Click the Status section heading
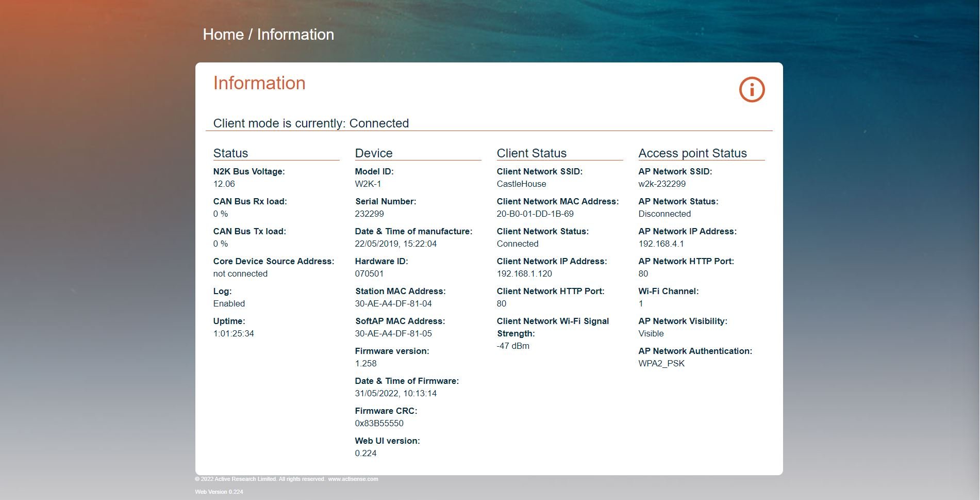980x500 pixels. tap(230, 153)
